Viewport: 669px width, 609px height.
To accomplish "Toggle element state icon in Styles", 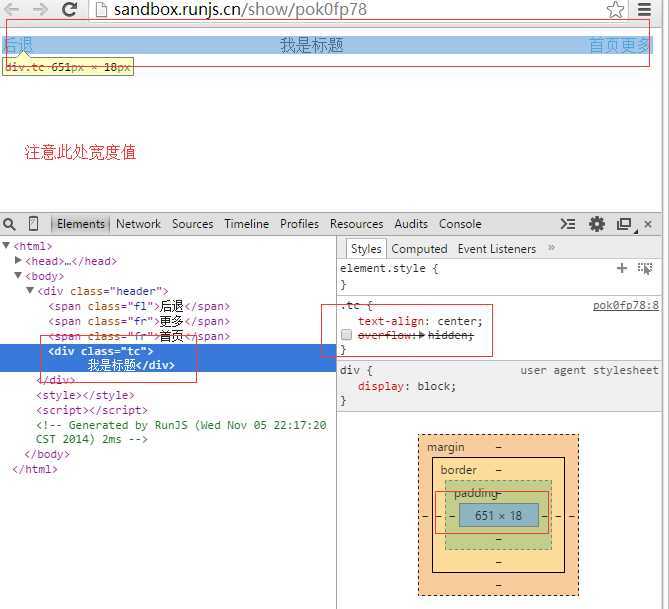I will (645, 268).
